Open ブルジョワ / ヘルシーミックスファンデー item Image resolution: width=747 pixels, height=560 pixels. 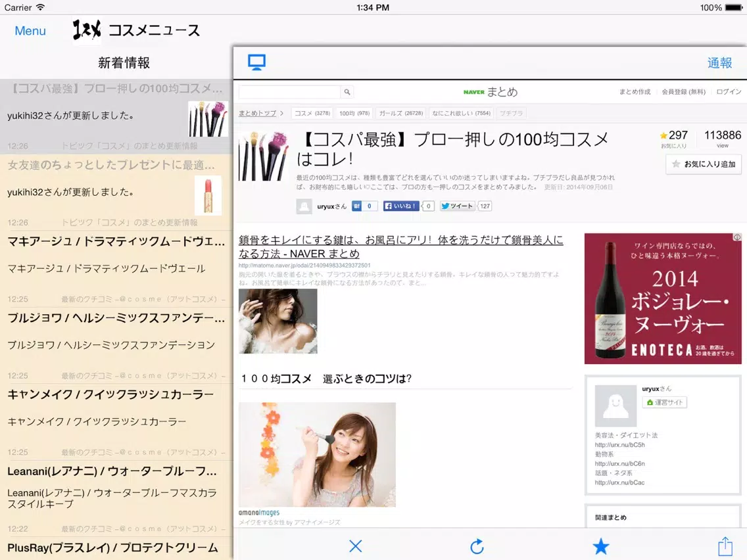click(116, 346)
